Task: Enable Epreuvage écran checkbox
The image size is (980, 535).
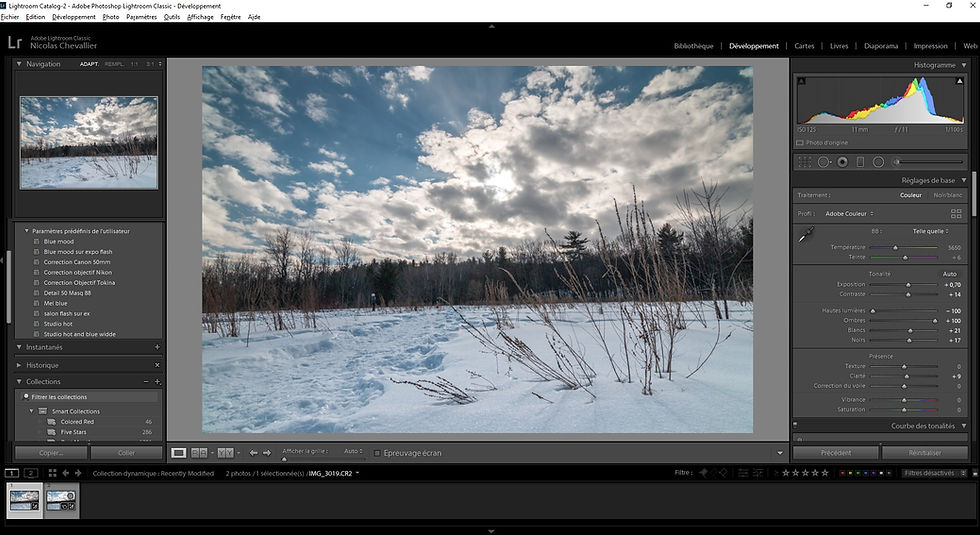Action: pyautogui.click(x=377, y=453)
